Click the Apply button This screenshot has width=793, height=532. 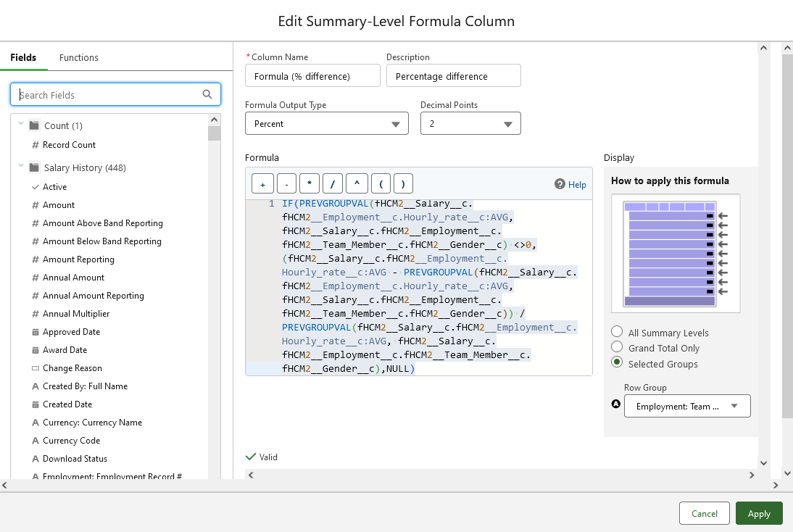point(758,513)
